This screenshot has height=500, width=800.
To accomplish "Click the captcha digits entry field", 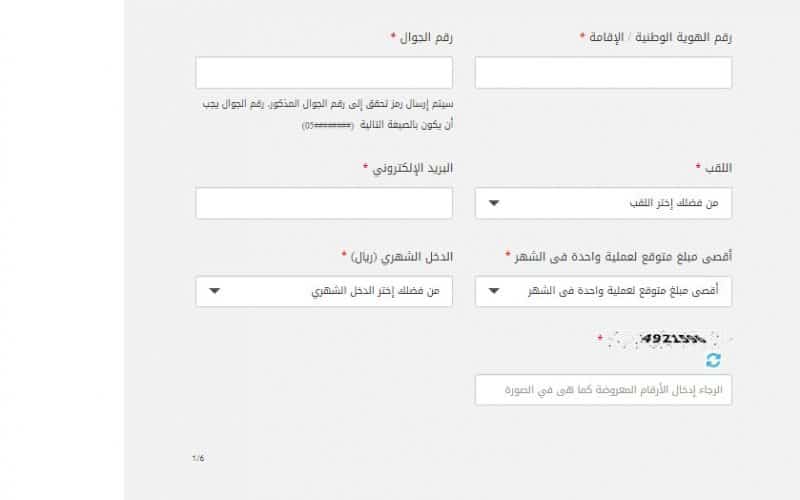I will point(604,390).
